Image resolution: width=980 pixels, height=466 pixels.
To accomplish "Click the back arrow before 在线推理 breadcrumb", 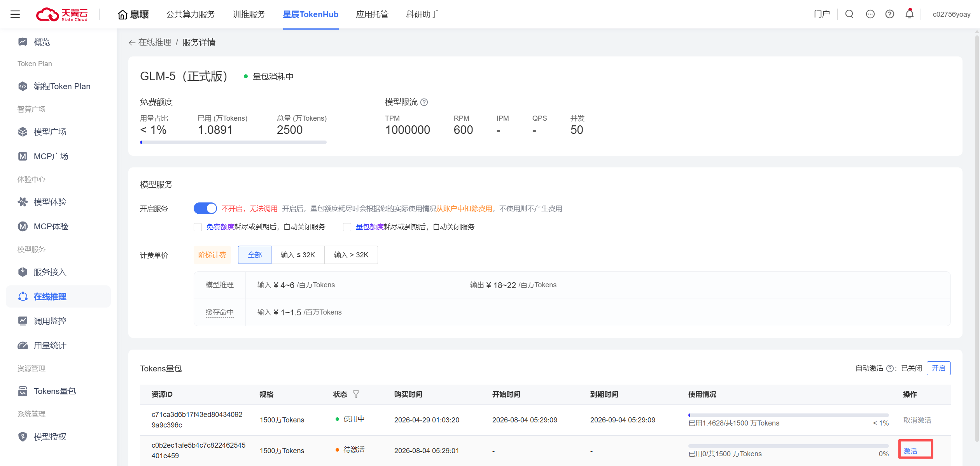I will (132, 43).
